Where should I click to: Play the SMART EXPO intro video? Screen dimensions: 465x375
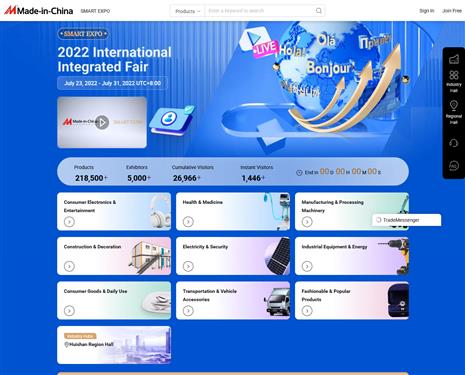(102, 122)
